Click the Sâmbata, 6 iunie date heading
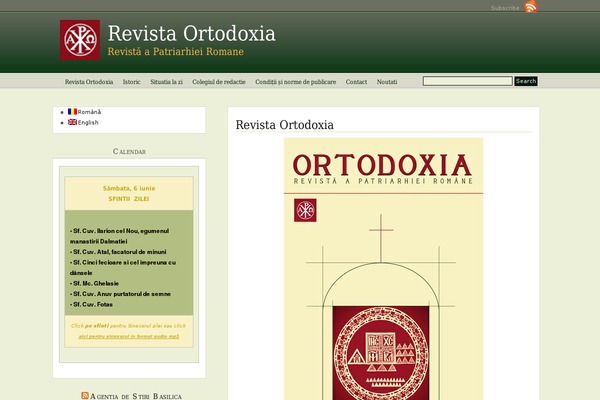600x400 pixels. coord(129,188)
